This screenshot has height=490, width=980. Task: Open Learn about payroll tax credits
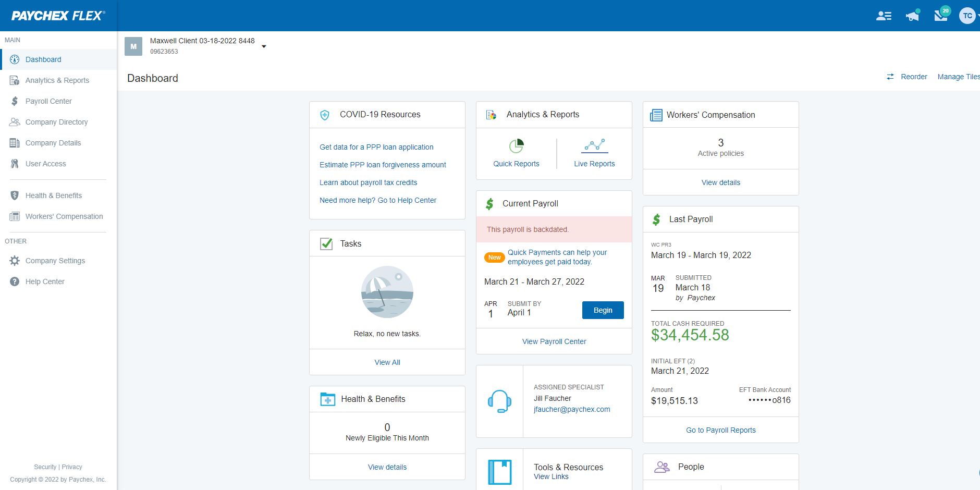click(368, 182)
